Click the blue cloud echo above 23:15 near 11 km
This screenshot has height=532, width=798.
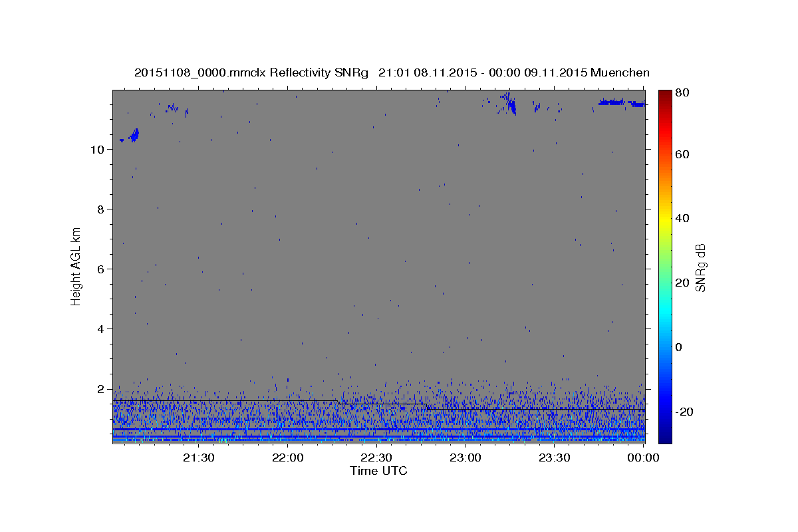click(509, 103)
